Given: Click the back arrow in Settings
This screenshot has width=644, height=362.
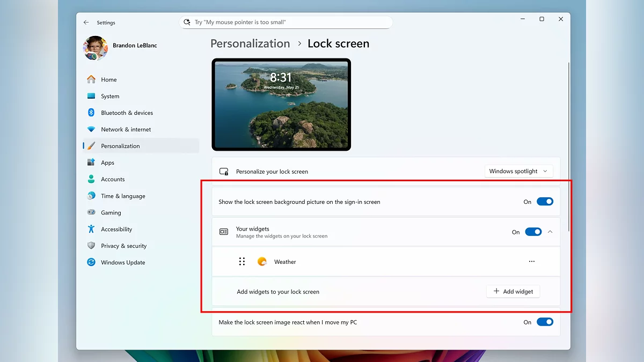Looking at the screenshot, I should tap(86, 23).
